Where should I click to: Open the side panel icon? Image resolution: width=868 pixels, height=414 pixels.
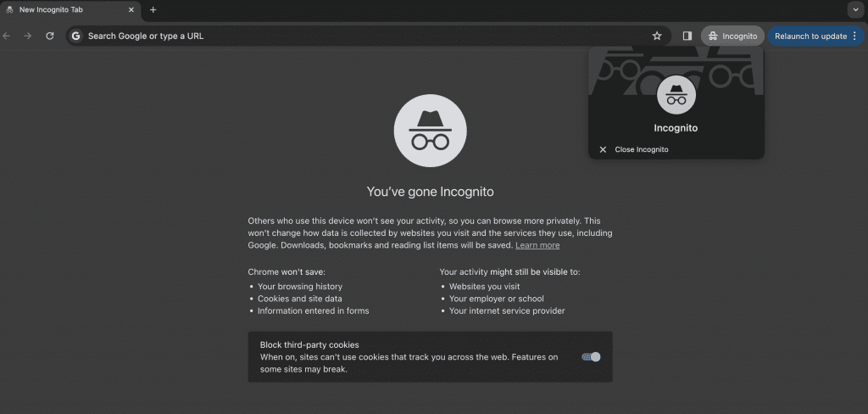(x=687, y=36)
